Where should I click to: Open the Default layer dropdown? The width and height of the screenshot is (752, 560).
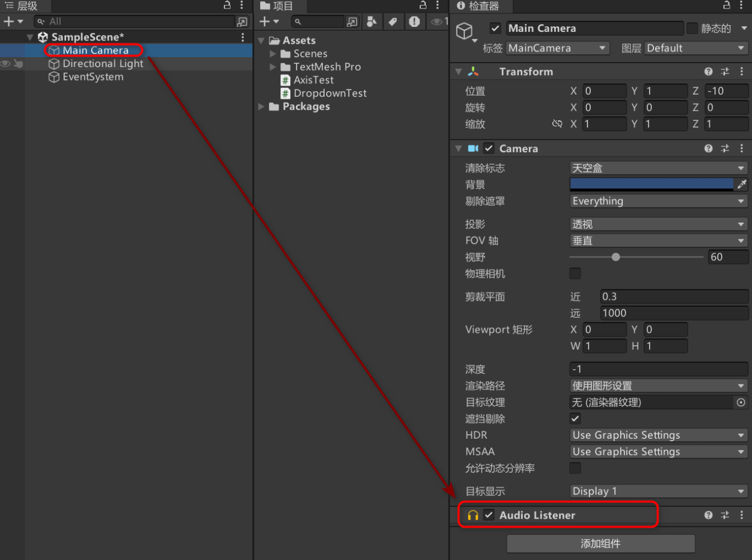(x=696, y=48)
